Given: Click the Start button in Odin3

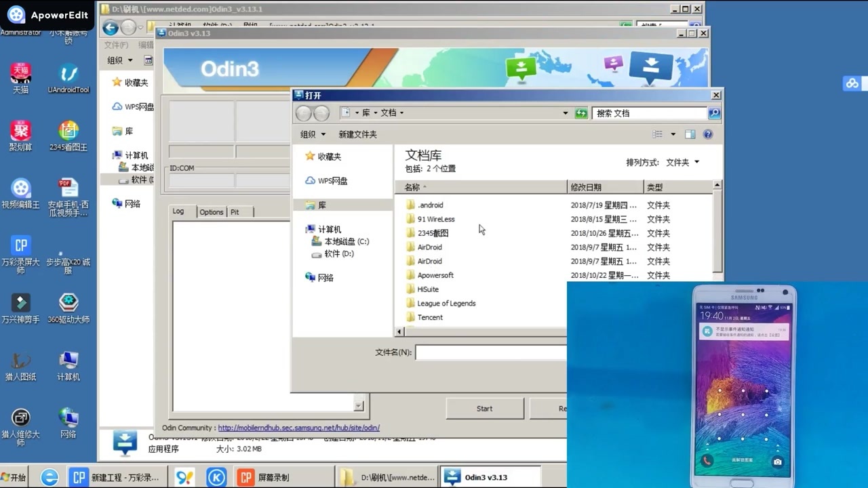Looking at the screenshot, I should coord(484,409).
